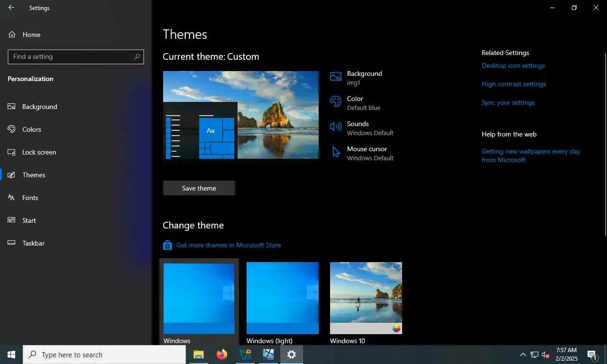
Task: Open Desktop icon settings link
Action: [x=513, y=65]
